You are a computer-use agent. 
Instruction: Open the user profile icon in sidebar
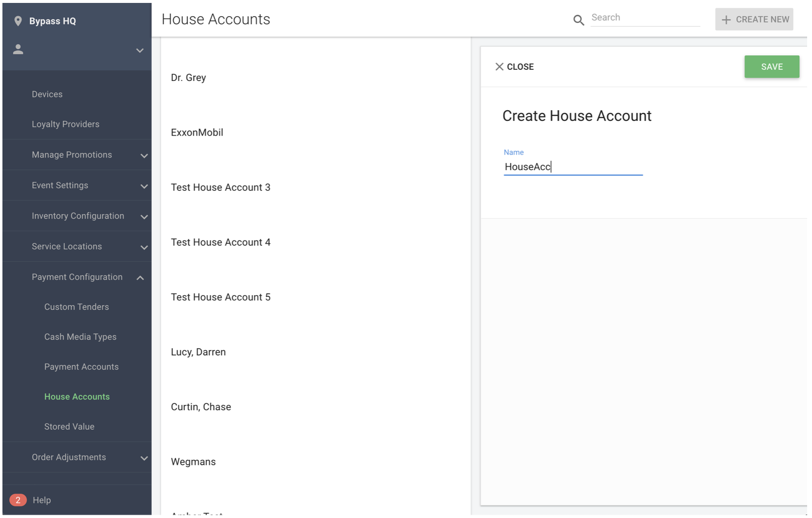pyautogui.click(x=18, y=49)
